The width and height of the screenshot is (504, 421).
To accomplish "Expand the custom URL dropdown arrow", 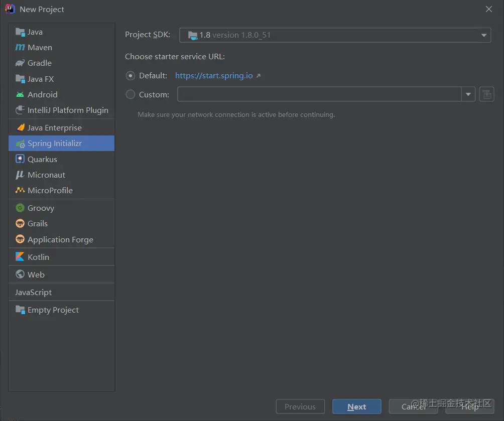I will click(x=468, y=94).
